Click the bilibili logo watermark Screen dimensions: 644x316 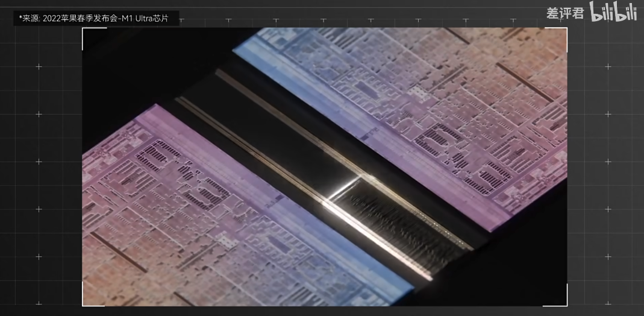613,12
